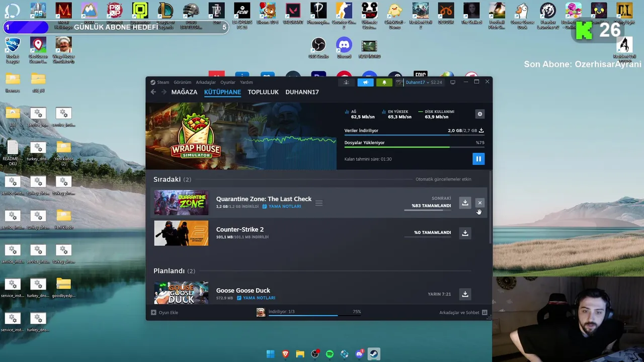Open Brave browser from the taskbar
644x362 pixels.
pyautogui.click(x=285, y=354)
